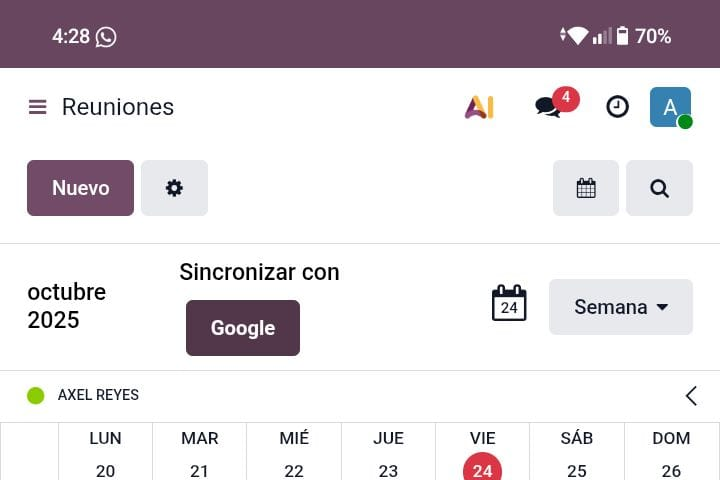The image size is (720, 480).
Task: Select Sunday 26 column header
Action: [671, 455]
